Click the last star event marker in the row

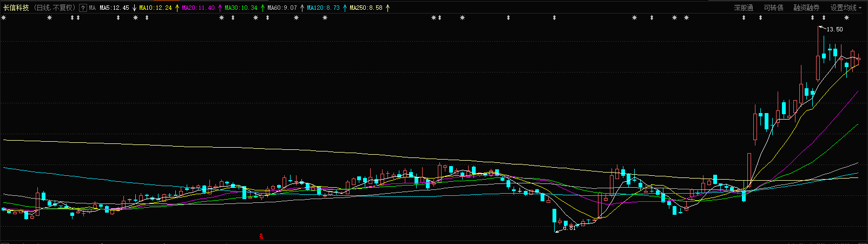[847, 18]
